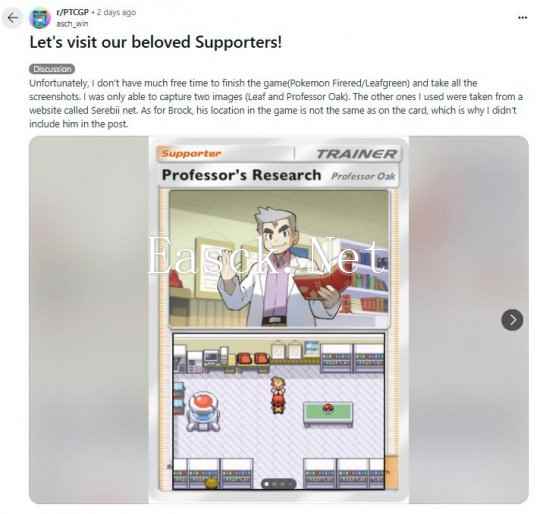The width and height of the screenshot is (540, 514).
Task: Open the 'Let's visit our beloved Supporters!' title
Action: click(156, 42)
